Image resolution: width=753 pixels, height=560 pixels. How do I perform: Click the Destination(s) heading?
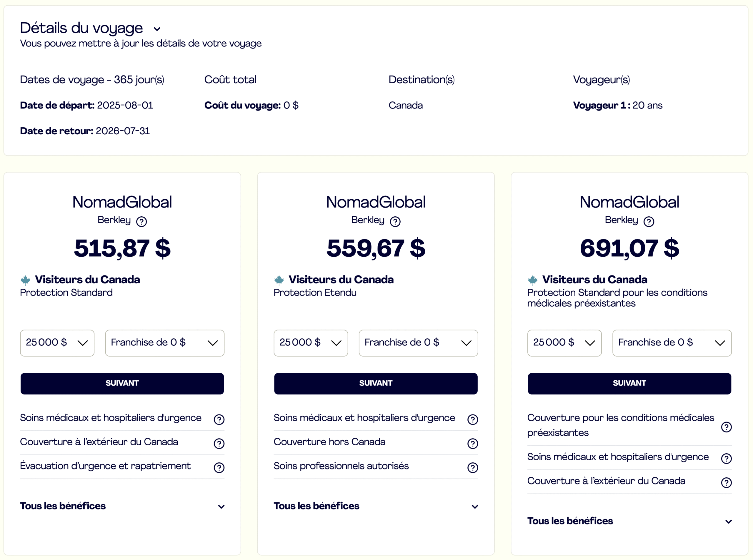click(422, 80)
